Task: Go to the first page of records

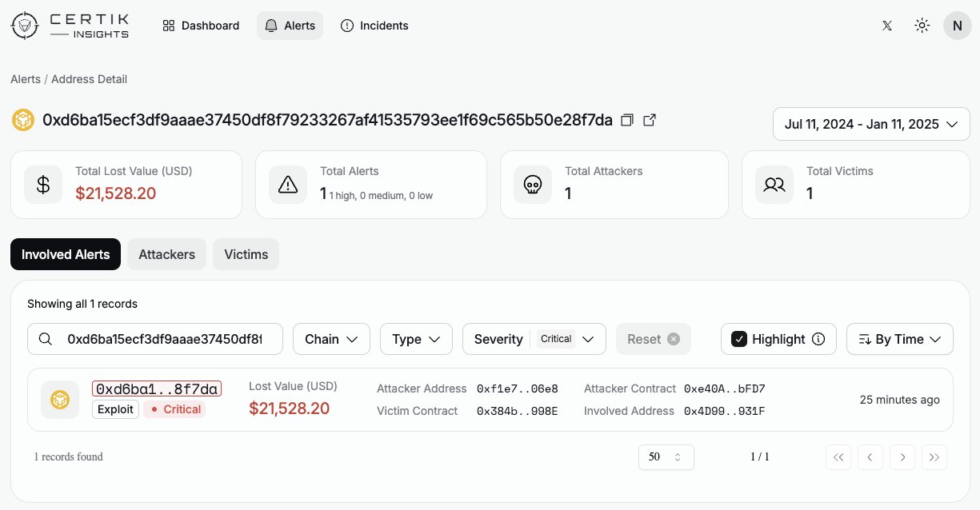Action: pos(838,457)
